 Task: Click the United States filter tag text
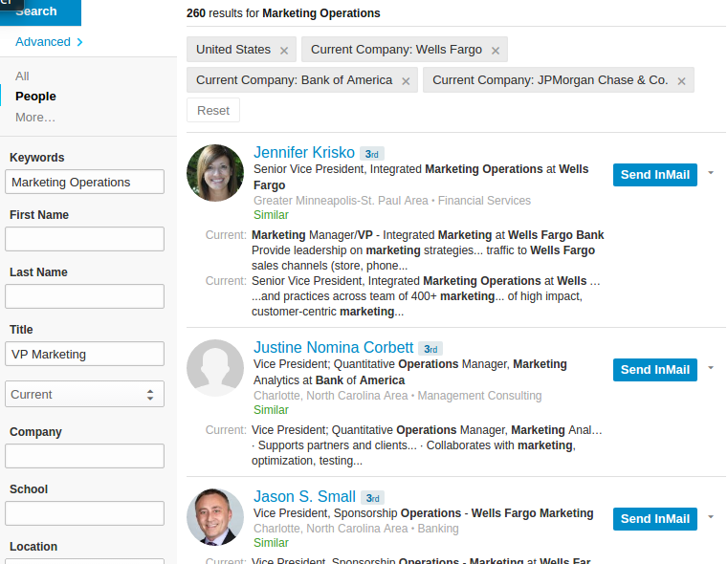click(233, 49)
